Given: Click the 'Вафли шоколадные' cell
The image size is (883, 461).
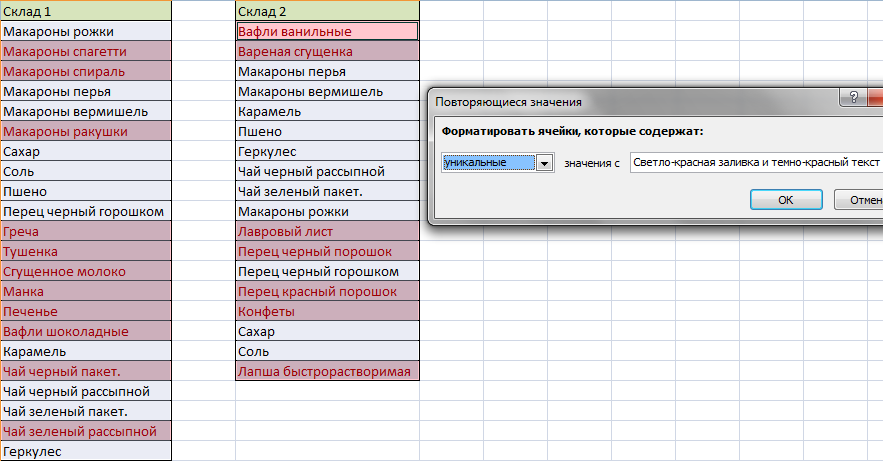Looking at the screenshot, I should pos(85,331).
